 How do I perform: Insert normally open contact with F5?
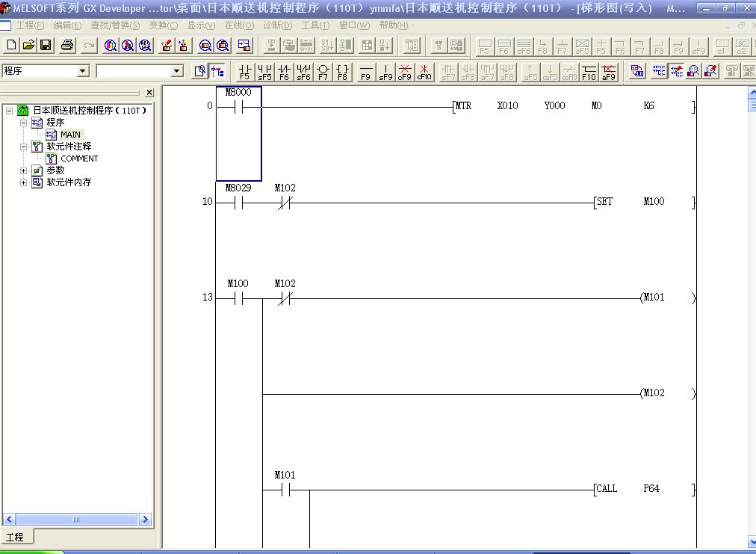pyautogui.click(x=244, y=72)
